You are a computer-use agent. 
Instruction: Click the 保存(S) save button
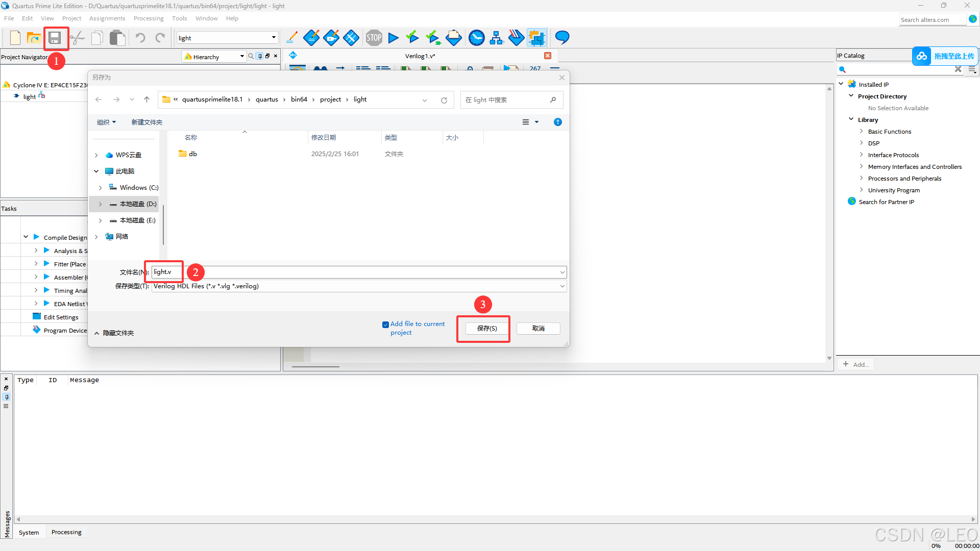[x=487, y=329]
